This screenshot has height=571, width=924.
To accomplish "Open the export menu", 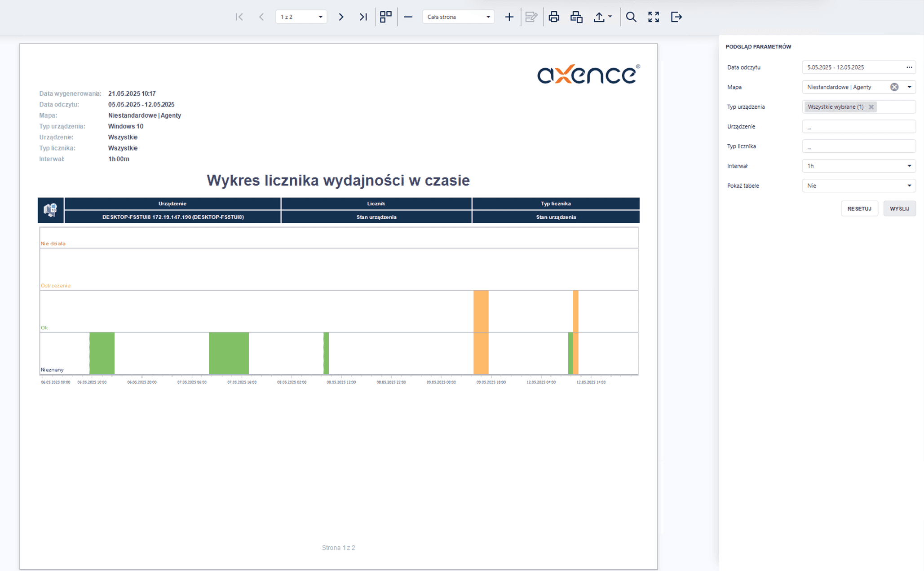I will [x=602, y=17].
